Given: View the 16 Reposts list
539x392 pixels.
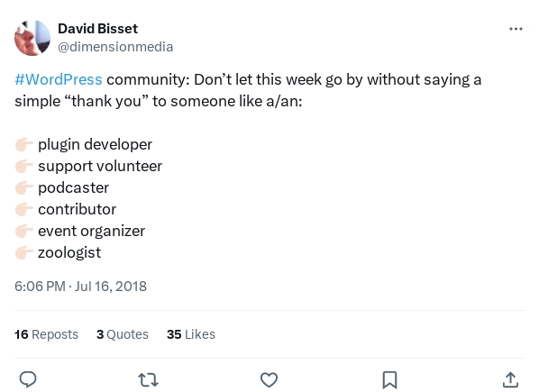Looking at the screenshot, I should (46, 334).
